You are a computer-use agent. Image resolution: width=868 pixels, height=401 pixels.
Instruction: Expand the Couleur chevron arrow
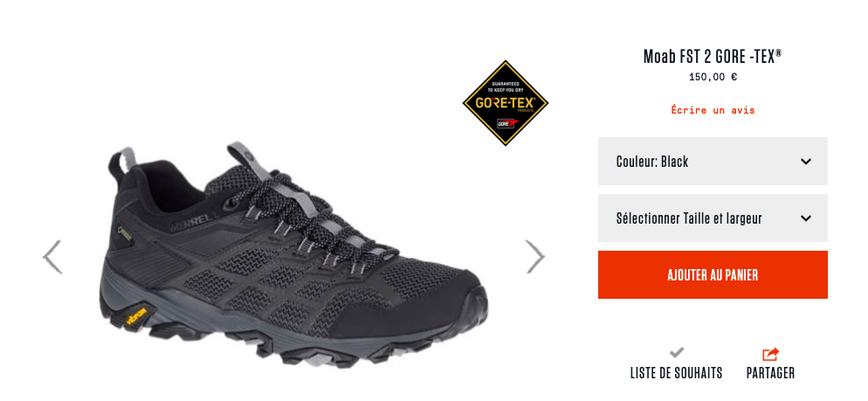pyautogui.click(x=806, y=162)
